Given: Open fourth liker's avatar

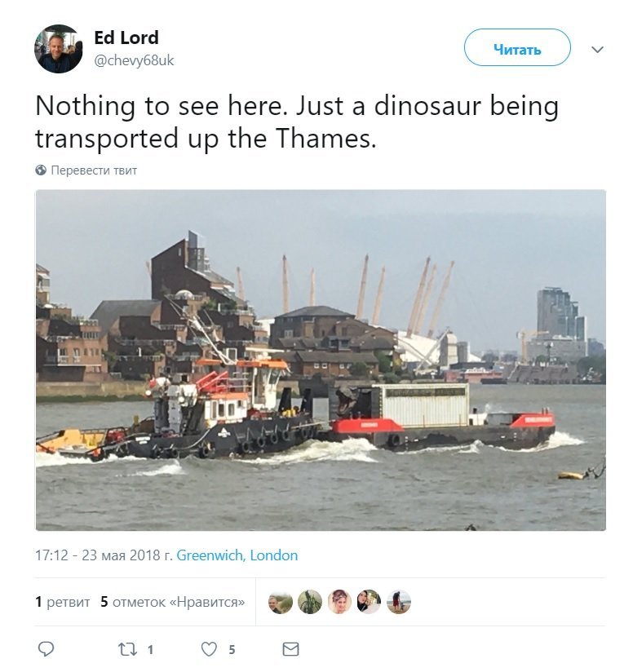Looking at the screenshot, I should (369, 602).
